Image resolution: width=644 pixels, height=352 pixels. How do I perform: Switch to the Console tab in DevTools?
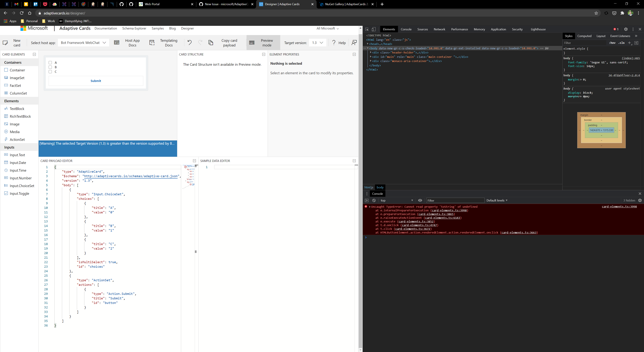click(406, 29)
